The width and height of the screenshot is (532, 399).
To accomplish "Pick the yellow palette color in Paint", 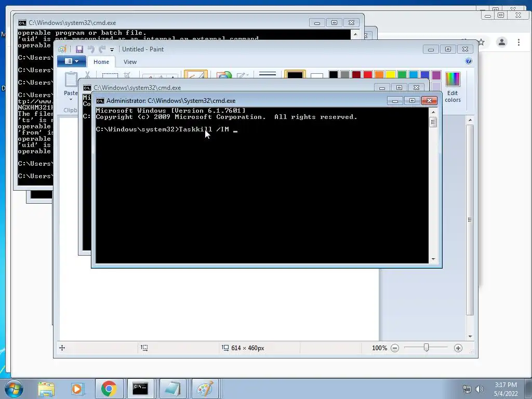I will coord(391,75).
